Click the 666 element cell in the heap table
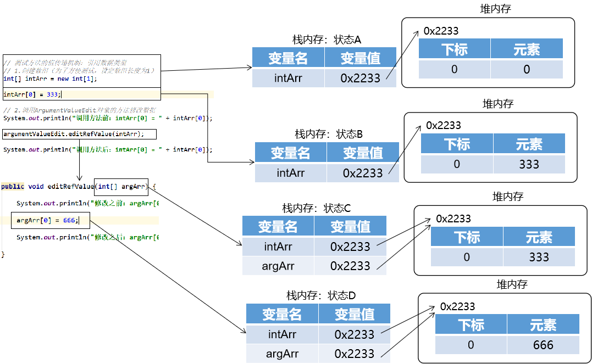The image size is (592, 364). pyautogui.click(x=543, y=345)
